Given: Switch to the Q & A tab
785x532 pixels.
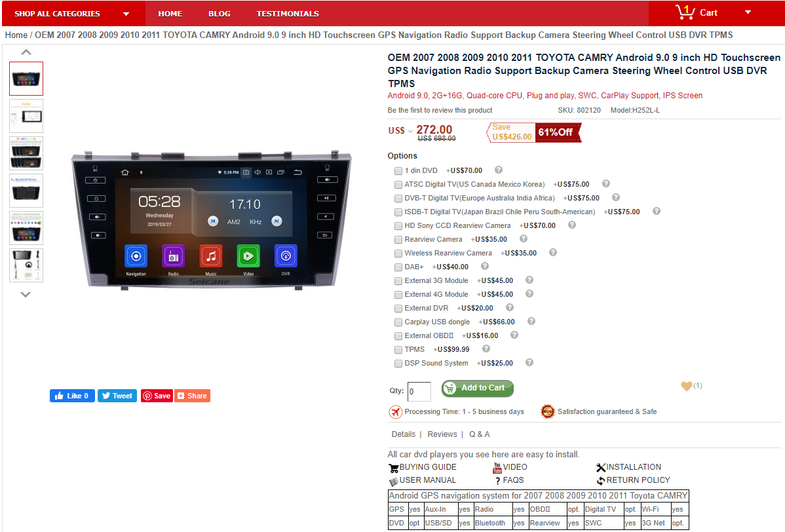Looking at the screenshot, I should coord(479,434).
